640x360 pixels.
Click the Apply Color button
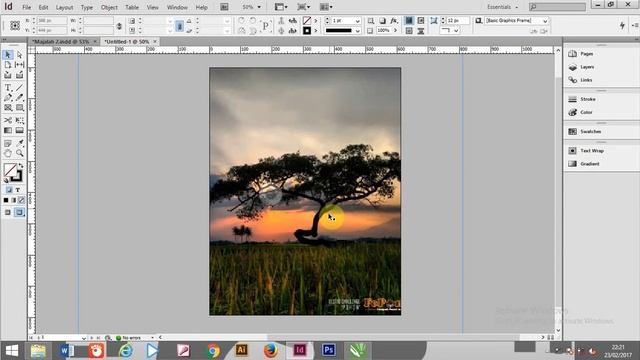click(x=6, y=200)
